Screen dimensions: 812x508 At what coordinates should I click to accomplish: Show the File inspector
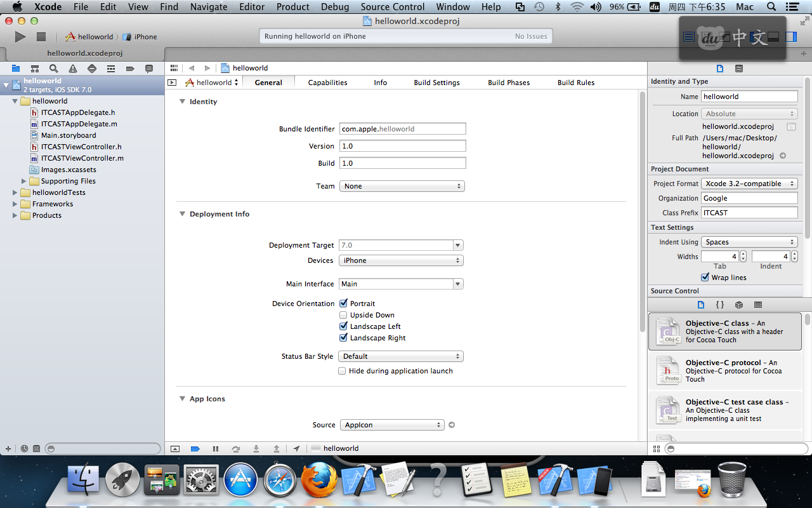pos(720,69)
